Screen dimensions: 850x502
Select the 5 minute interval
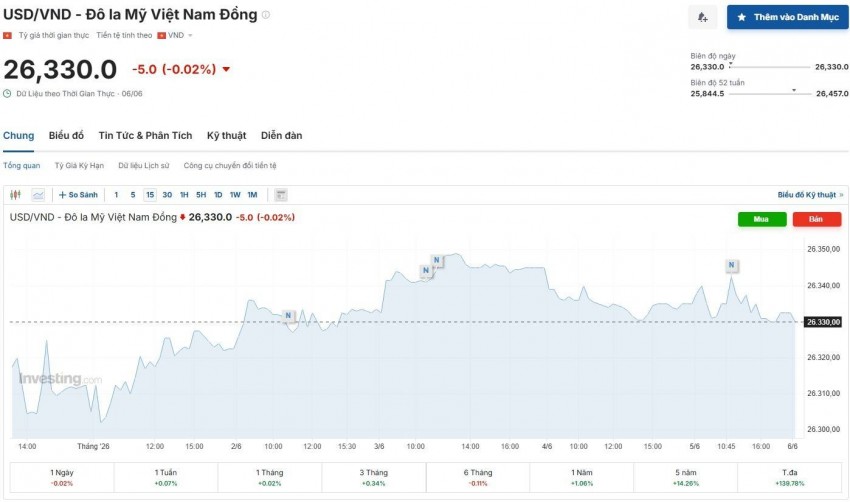(x=133, y=195)
